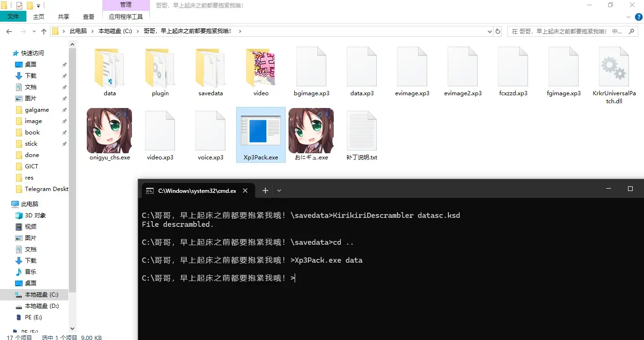Screen dimensions: 644x340
Task: Open the savedata folder icon
Action: (210, 68)
